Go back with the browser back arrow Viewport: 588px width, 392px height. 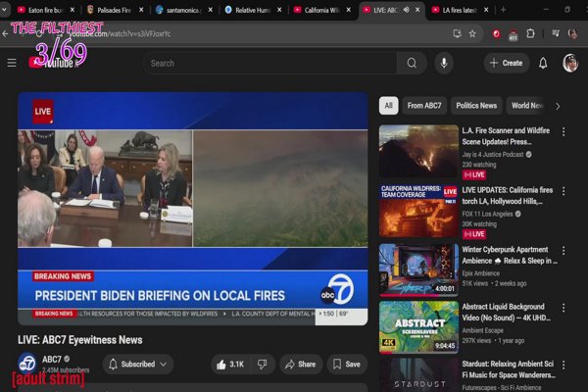click(x=5, y=33)
